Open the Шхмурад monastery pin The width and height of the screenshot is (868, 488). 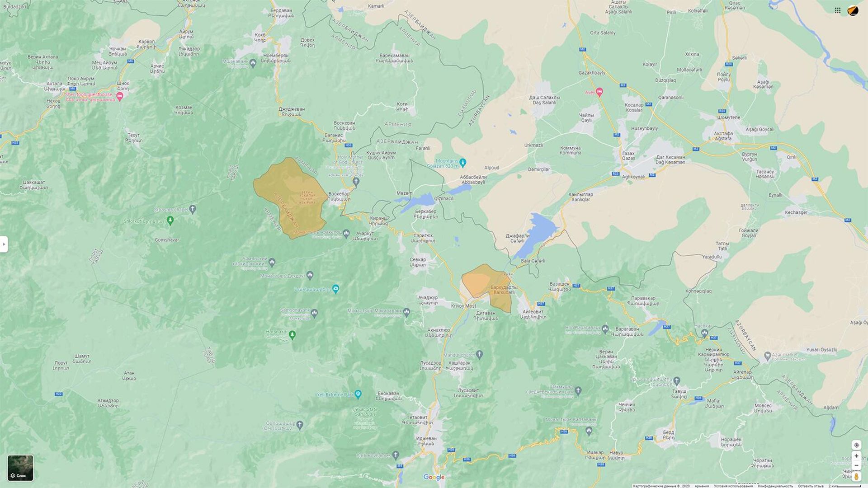578,390
